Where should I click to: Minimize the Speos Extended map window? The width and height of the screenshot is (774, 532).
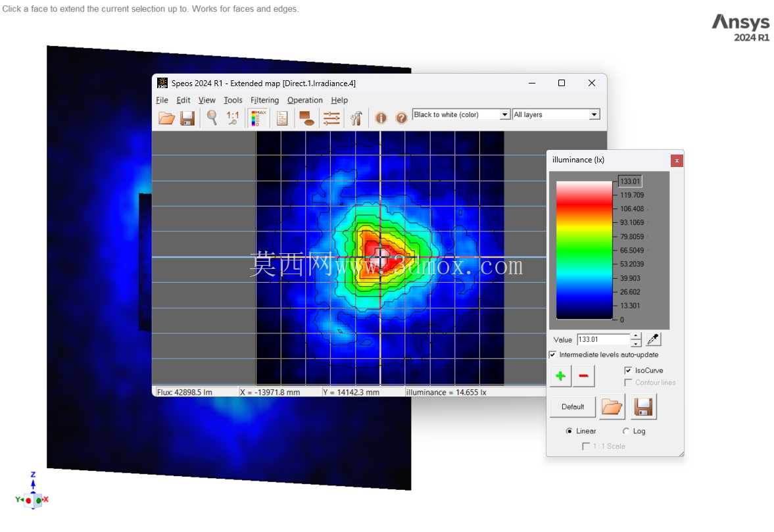[x=531, y=83]
